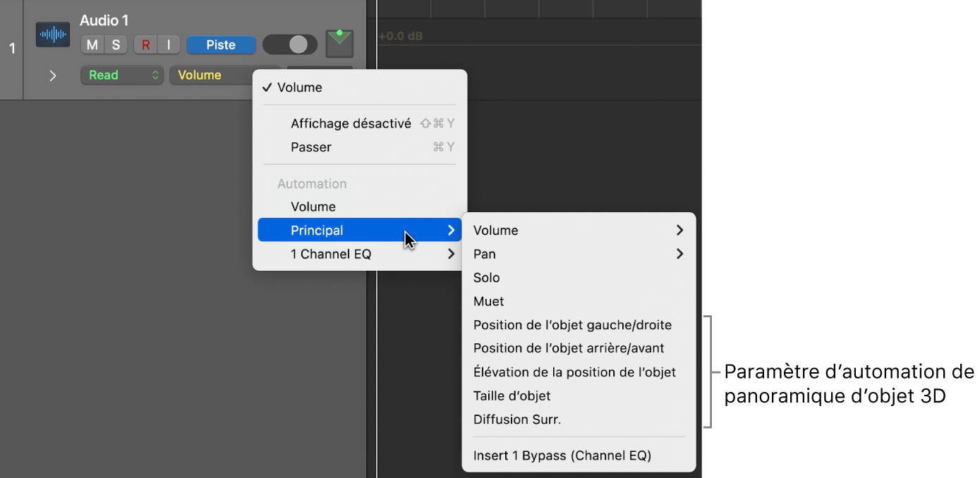Solo the Audio 1 track
The height and width of the screenshot is (478, 980).
(x=116, y=45)
